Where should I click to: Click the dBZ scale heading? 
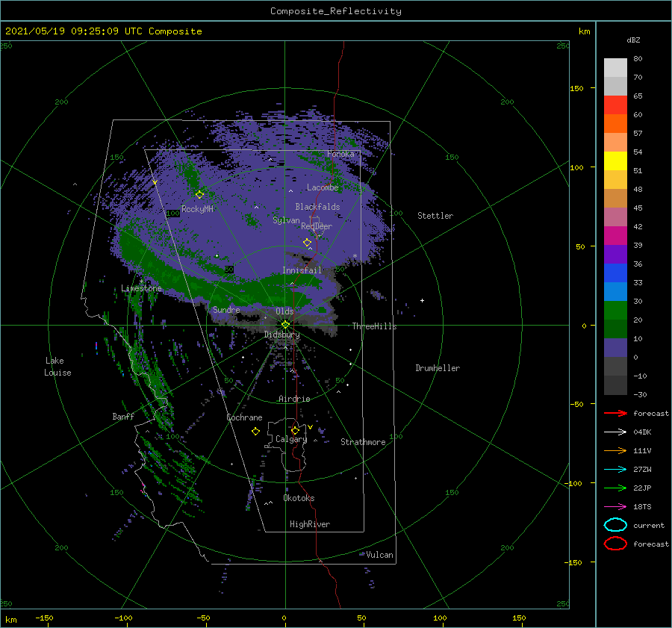633,40
